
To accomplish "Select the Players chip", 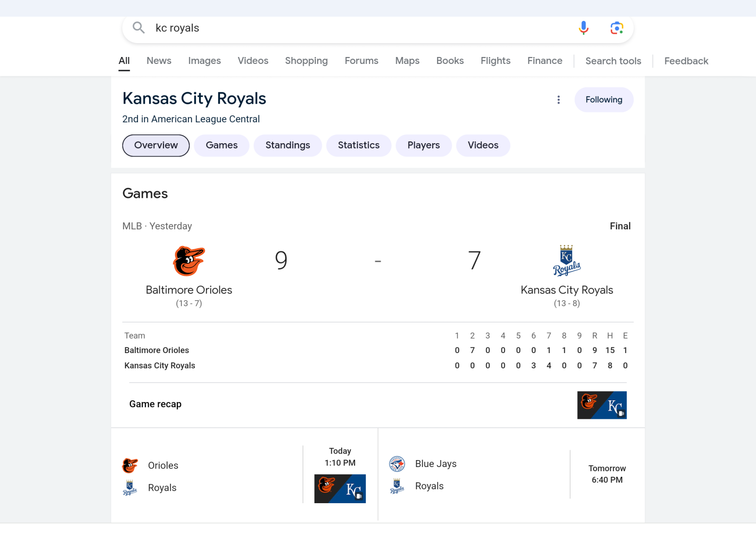I will [423, 145].
